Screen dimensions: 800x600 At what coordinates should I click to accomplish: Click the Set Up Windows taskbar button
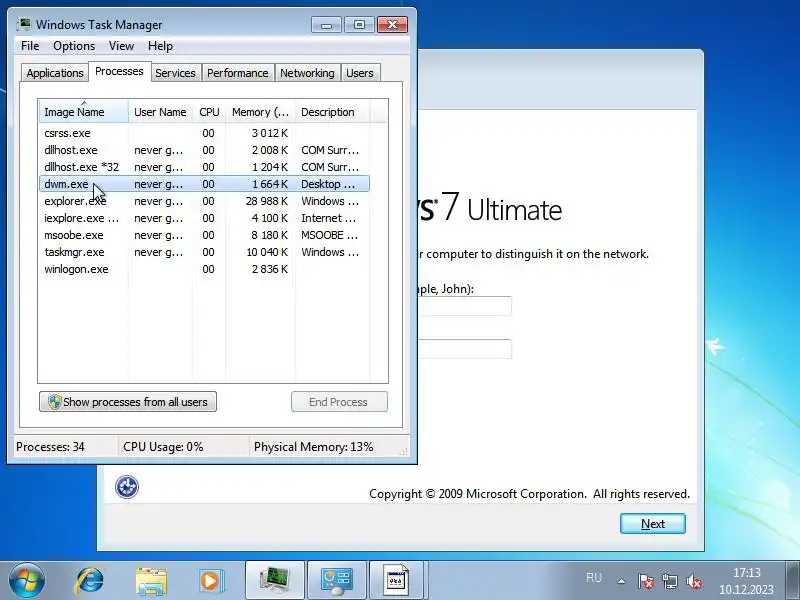[337, 581]
